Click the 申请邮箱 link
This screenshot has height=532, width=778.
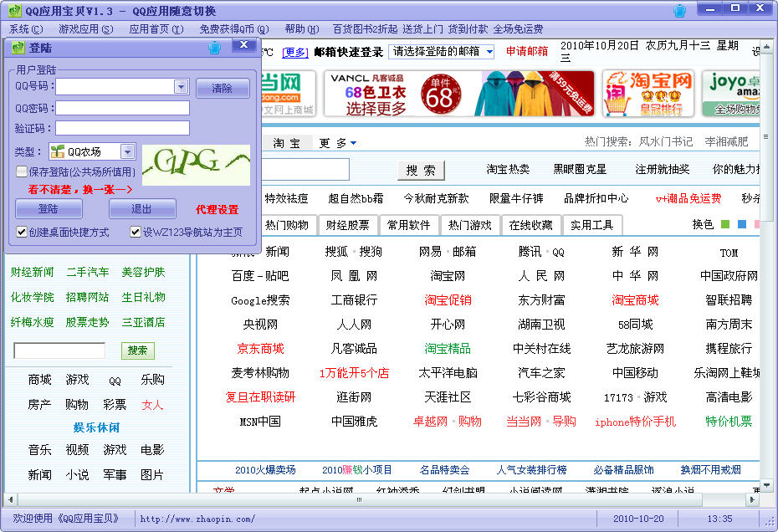click(x=527, y=51)
